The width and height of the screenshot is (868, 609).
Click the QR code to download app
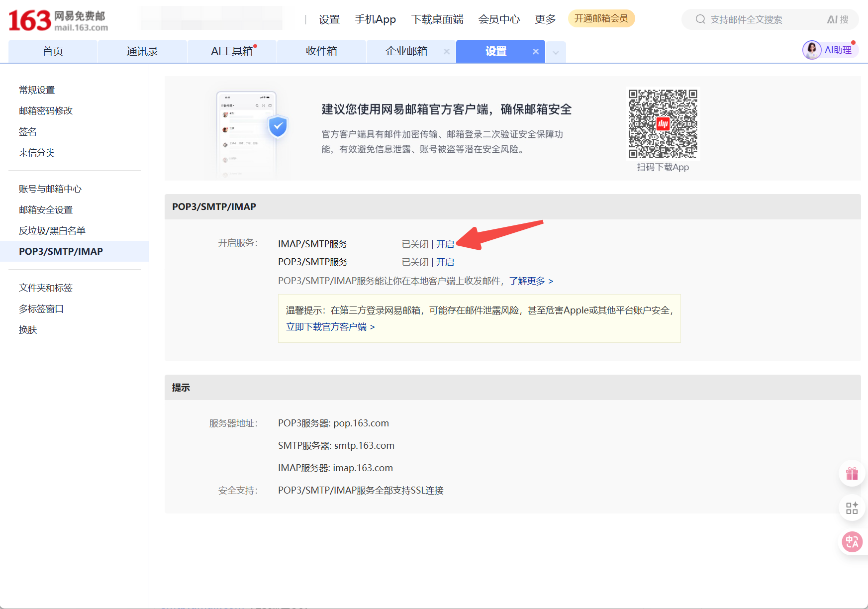point(663,124)
